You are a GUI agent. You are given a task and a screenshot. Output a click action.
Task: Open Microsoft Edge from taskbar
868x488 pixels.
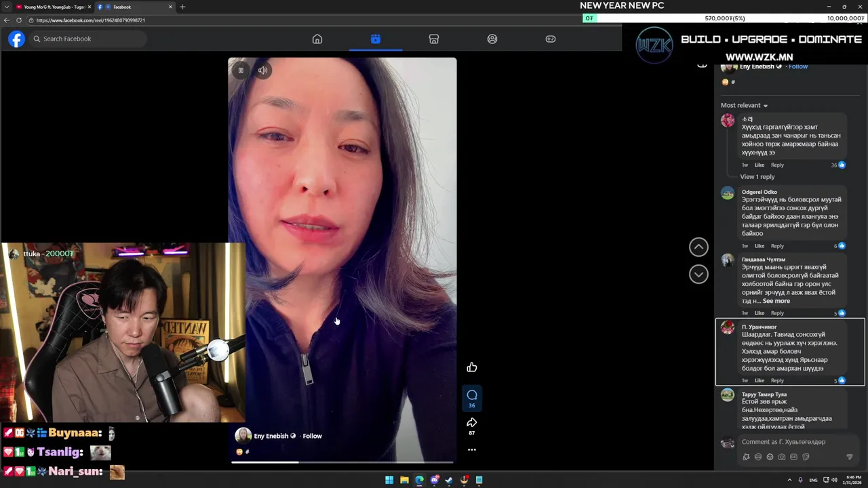click(419, 480)
